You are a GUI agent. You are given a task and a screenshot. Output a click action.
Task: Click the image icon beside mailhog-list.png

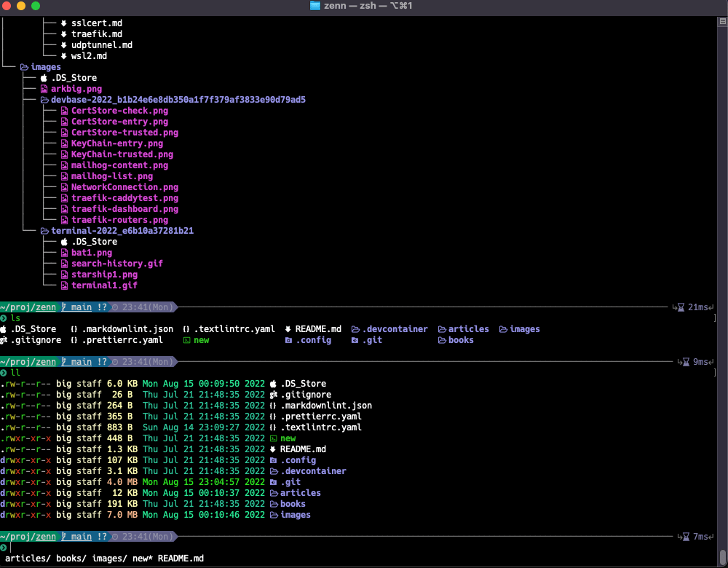(65, 176)
